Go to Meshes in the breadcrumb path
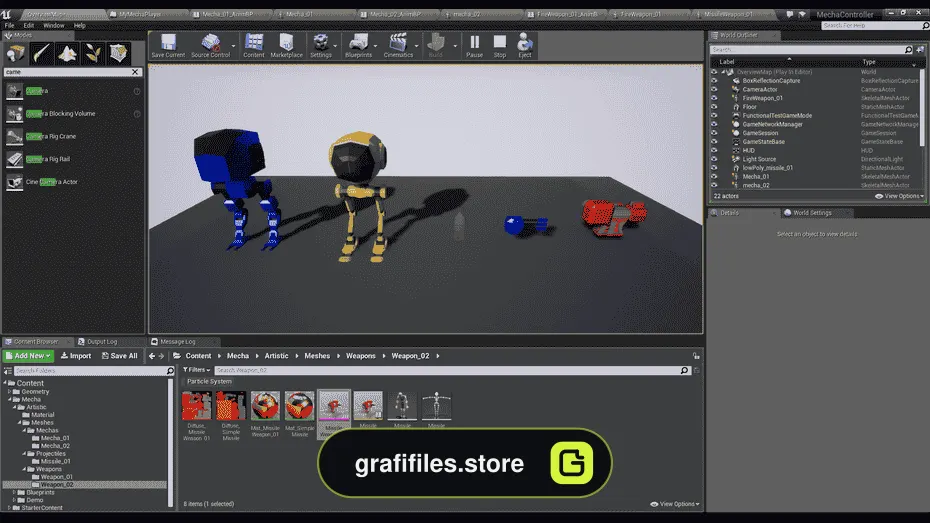The height and width of the screenshot is (523, 930). tap(317, 356)
